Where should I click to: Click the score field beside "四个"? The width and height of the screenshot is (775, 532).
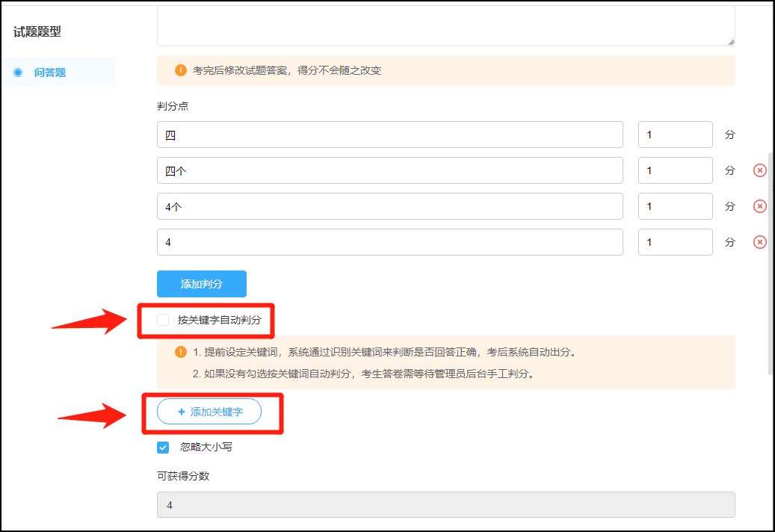(x=675, y=170)
